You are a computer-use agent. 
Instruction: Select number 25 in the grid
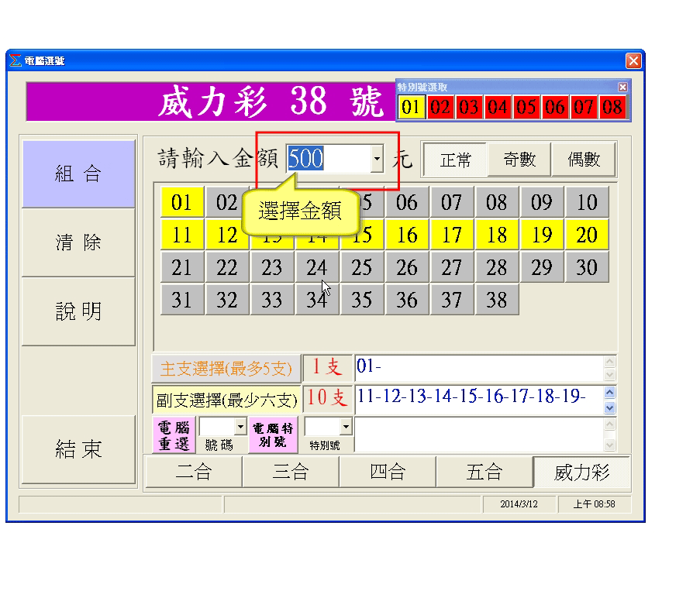point(361,267)
